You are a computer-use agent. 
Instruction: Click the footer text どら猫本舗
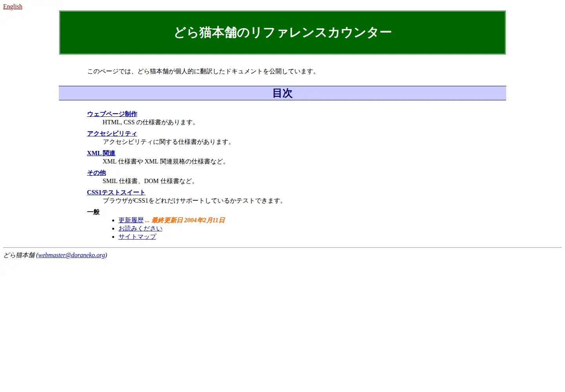pyautogui.click(x=19, y=255)
